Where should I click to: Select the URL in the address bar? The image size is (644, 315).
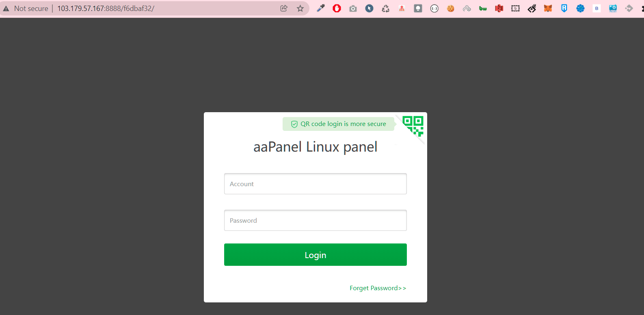[x=106, y=9]
